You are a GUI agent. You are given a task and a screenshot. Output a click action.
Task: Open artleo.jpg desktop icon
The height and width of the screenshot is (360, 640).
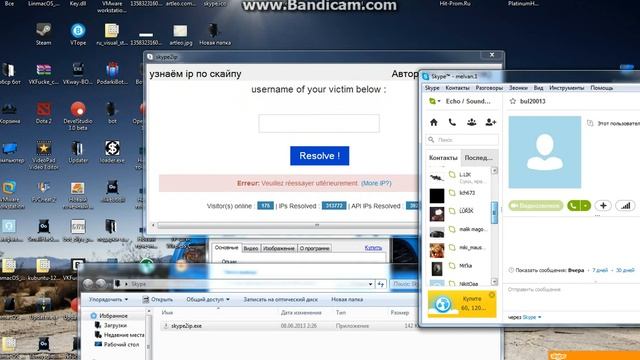(x=180, y=34)
